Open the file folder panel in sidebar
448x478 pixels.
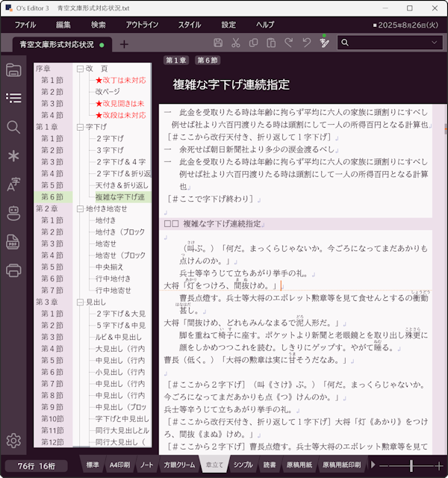13,71
